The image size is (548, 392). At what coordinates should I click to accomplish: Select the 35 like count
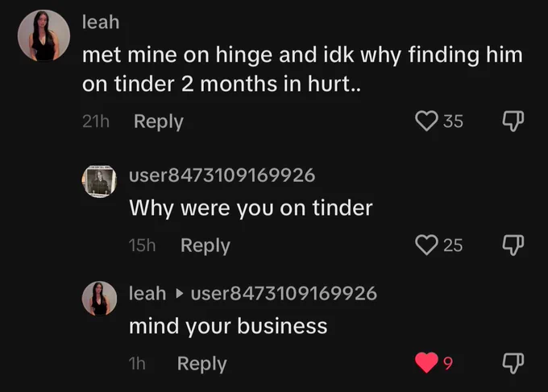[x=453, y=122]
